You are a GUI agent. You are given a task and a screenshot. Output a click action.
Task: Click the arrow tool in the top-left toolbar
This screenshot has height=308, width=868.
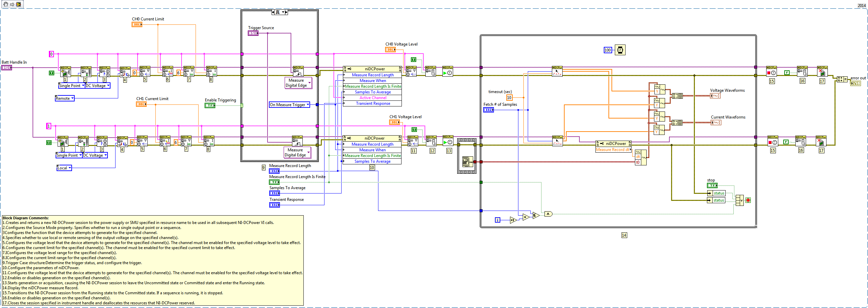[x=12, y=4]
